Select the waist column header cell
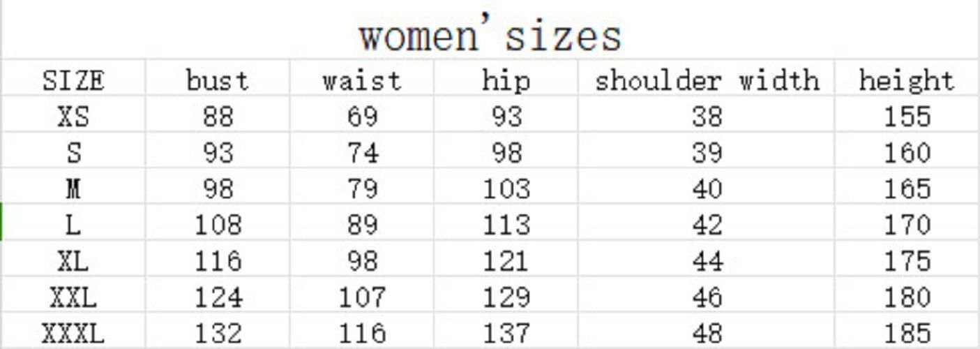 [x=361, y=81]
